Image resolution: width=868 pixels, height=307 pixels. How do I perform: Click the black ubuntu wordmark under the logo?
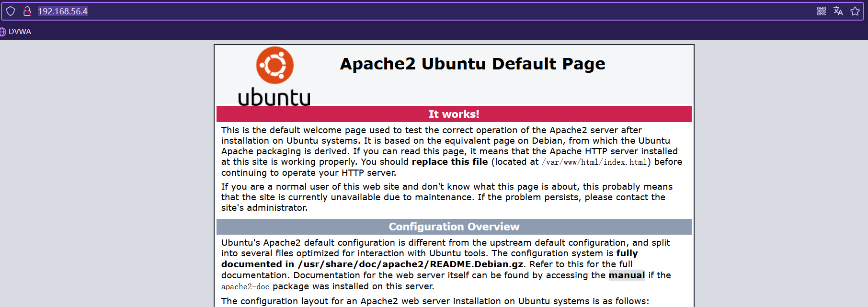click(x=274, y=97)
